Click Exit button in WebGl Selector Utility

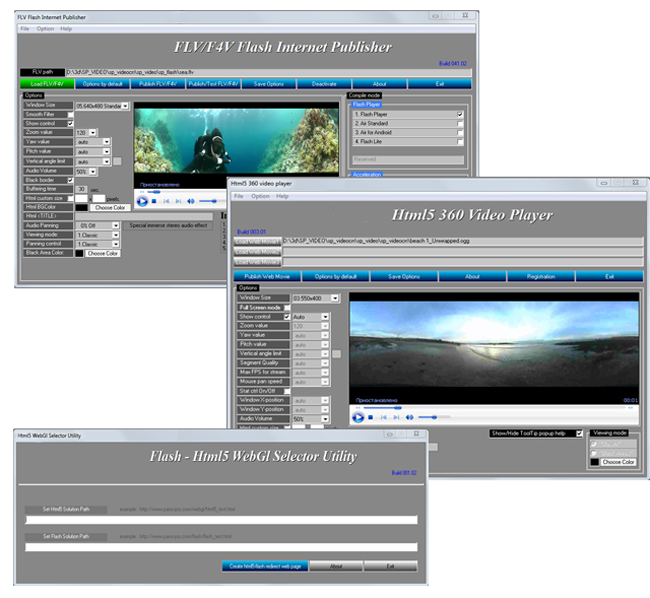click(390, 566)
